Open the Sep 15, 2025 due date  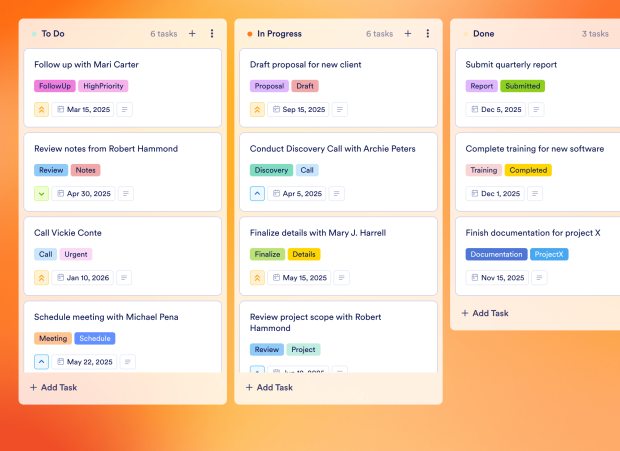[300, 109]
